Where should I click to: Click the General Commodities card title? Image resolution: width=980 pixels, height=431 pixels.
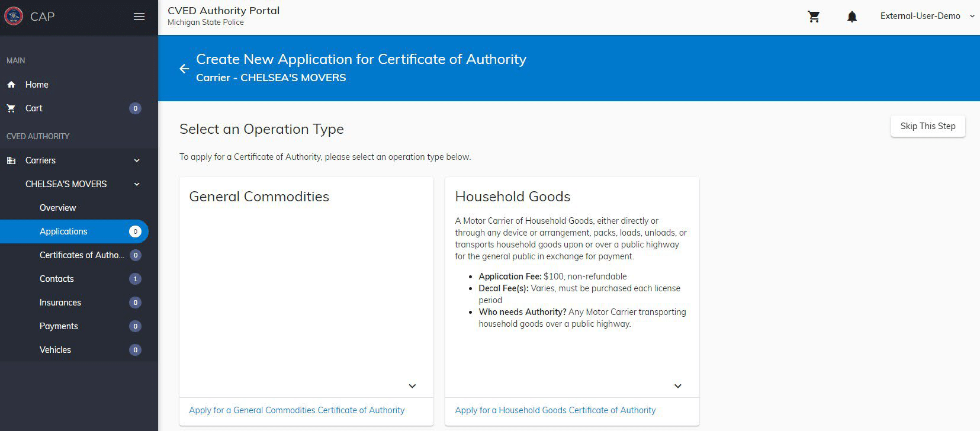259,197
